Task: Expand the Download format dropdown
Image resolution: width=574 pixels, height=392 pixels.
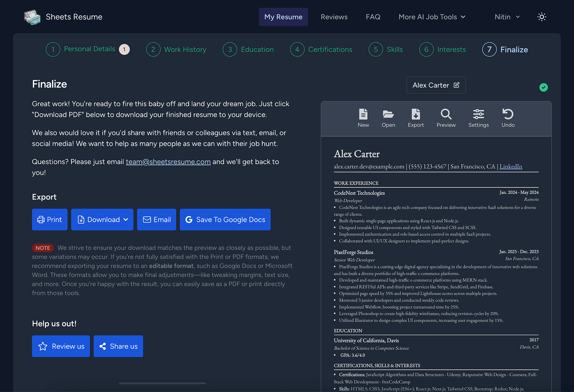Action: point(102,220)
